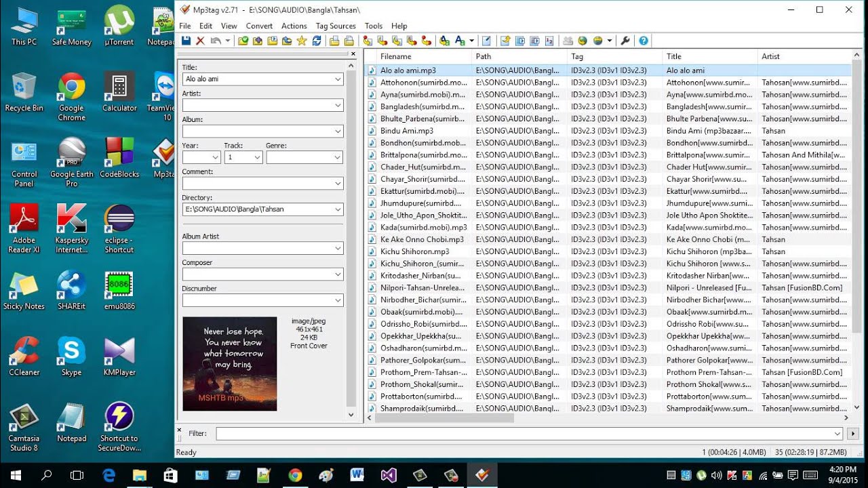The width and height of the screenshot is (868, 488).
Task: Open the Convert menu
Action: coord(259,26)
